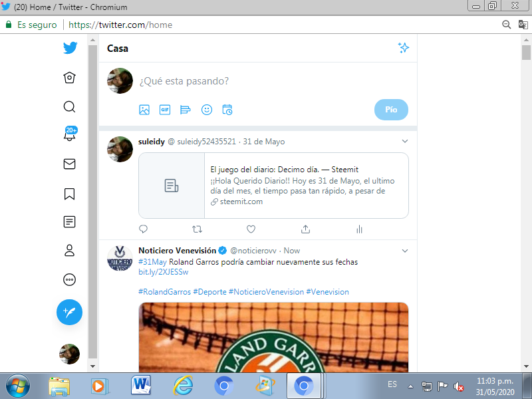Open the Bookmarks icon in sidebar
Image resolution: width=532 pixels, height=399 pixels.
pyautogui.click(x=70, y=194)
